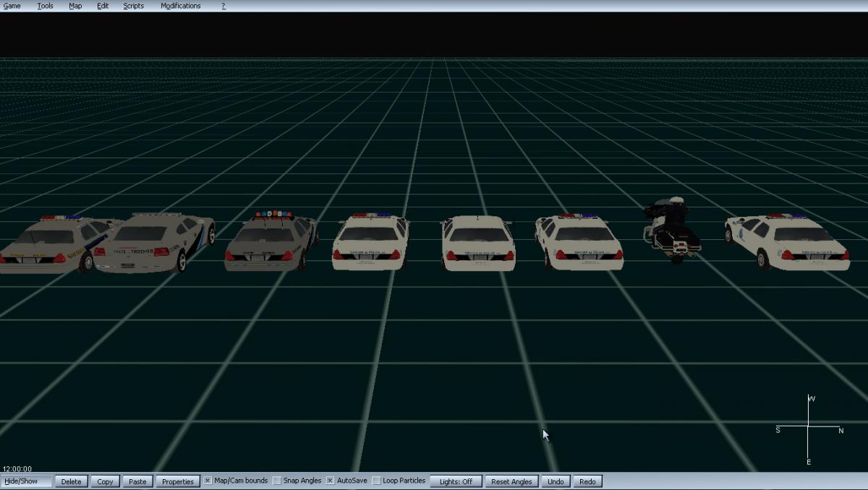
Task: Open the Game menu
Action: (12, 6)
